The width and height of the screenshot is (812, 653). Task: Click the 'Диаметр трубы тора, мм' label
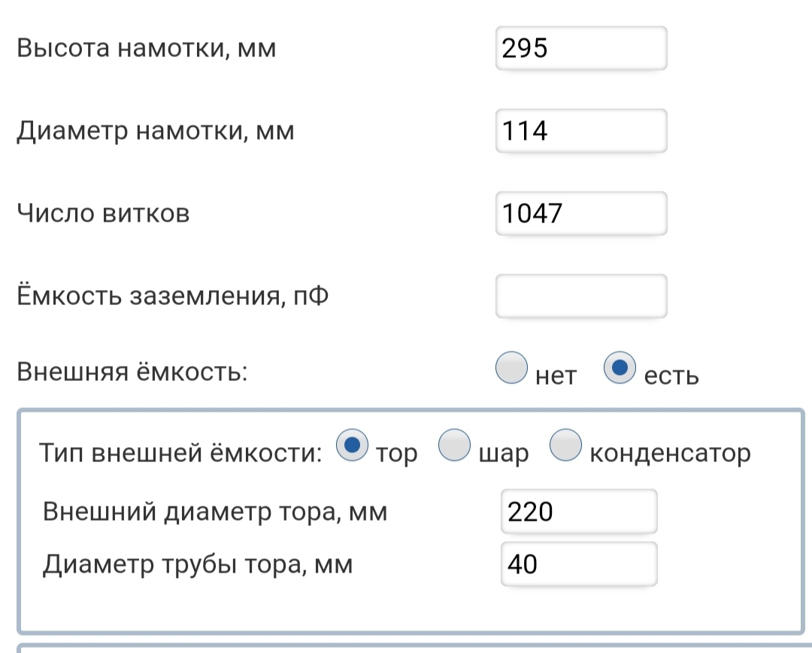click(x=198, y=564)
